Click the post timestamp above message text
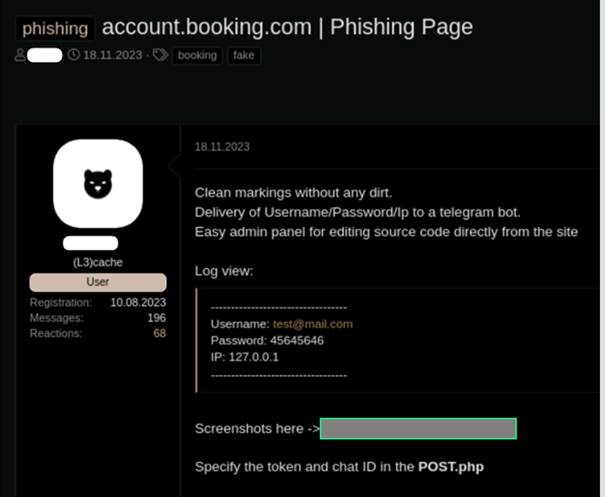 222,147
